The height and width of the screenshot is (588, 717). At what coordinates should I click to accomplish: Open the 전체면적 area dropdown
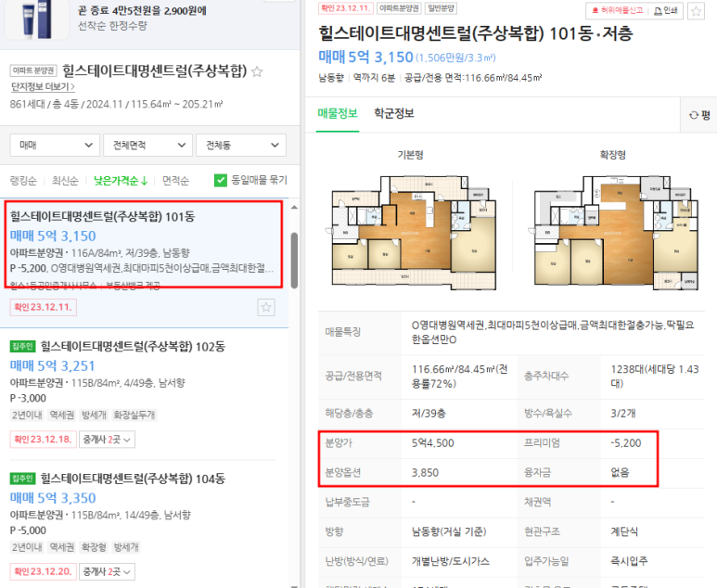tap(147, 145)
